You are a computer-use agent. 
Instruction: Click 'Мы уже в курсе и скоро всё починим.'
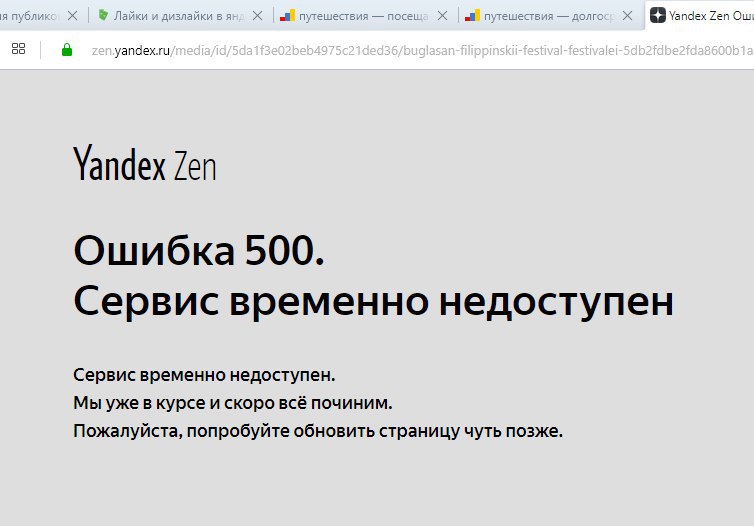coord(233,403)
